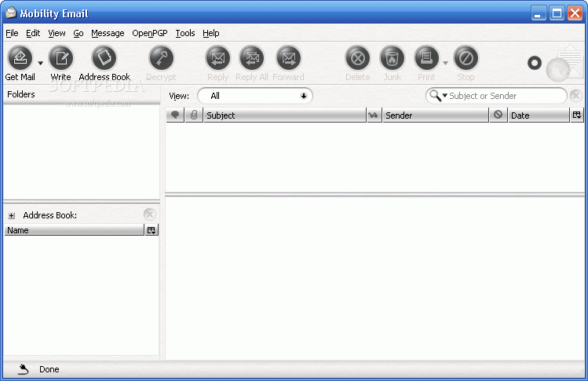588x381 pixels.
Task: Open the OpenPGP menu
Action: [150, 33]
